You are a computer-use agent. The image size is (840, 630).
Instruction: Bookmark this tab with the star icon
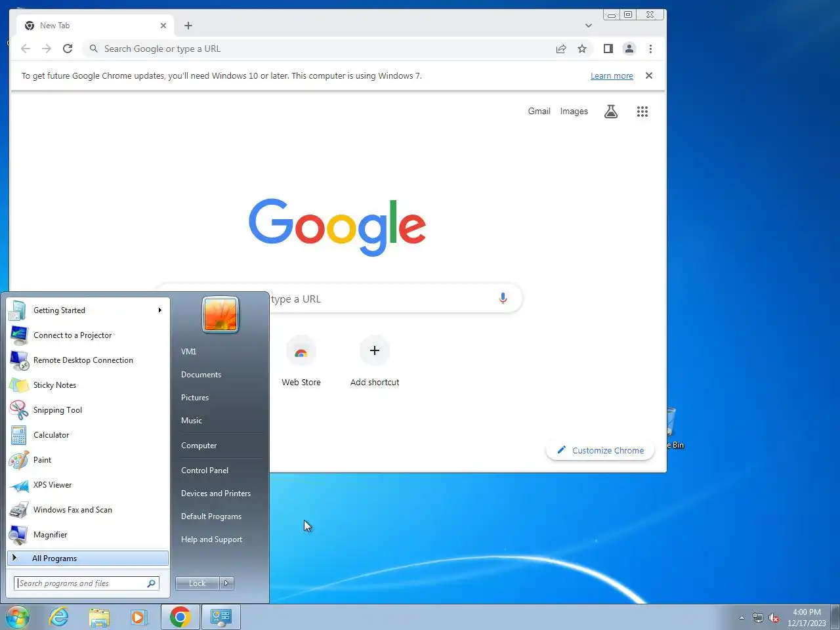(x=582, y=49)
